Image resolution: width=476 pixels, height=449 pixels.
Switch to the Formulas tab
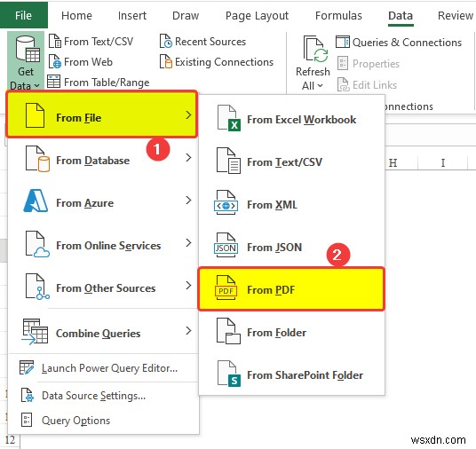[338, 15]
